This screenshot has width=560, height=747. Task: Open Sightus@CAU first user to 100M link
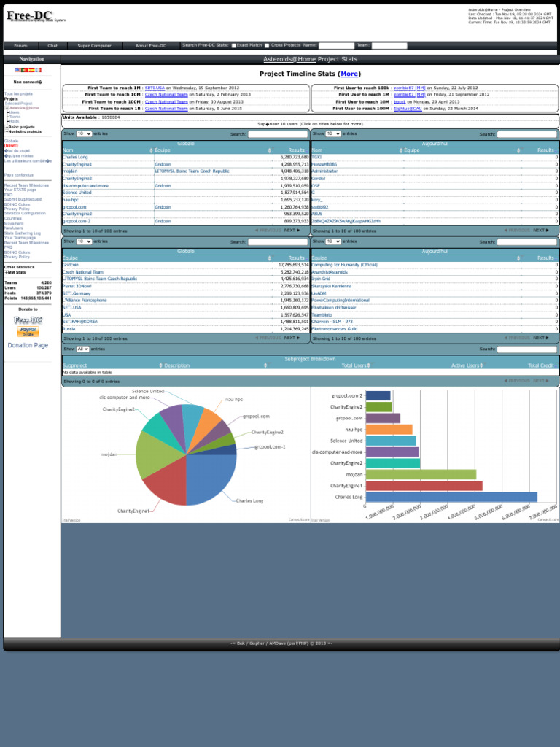(x=408, y=109)
